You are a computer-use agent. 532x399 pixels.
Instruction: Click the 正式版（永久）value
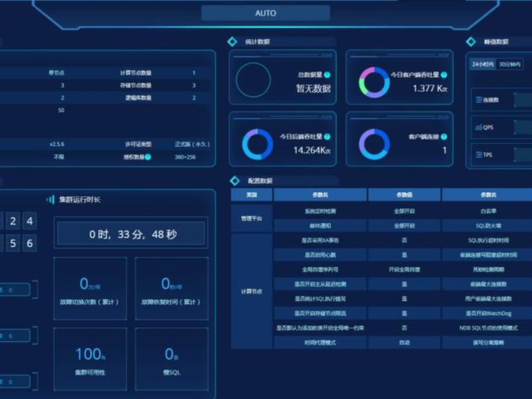coord(192,144)
